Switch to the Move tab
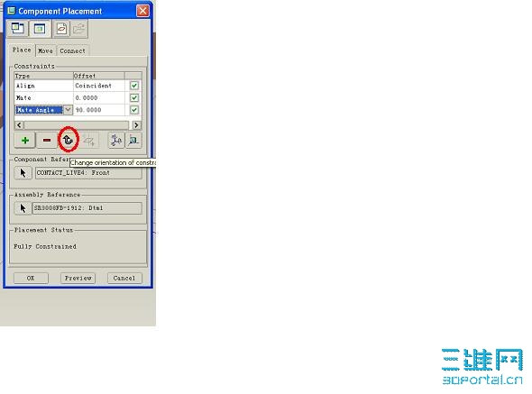The height and width of the screenshot is (394, 532). click(x=45, y=50)
